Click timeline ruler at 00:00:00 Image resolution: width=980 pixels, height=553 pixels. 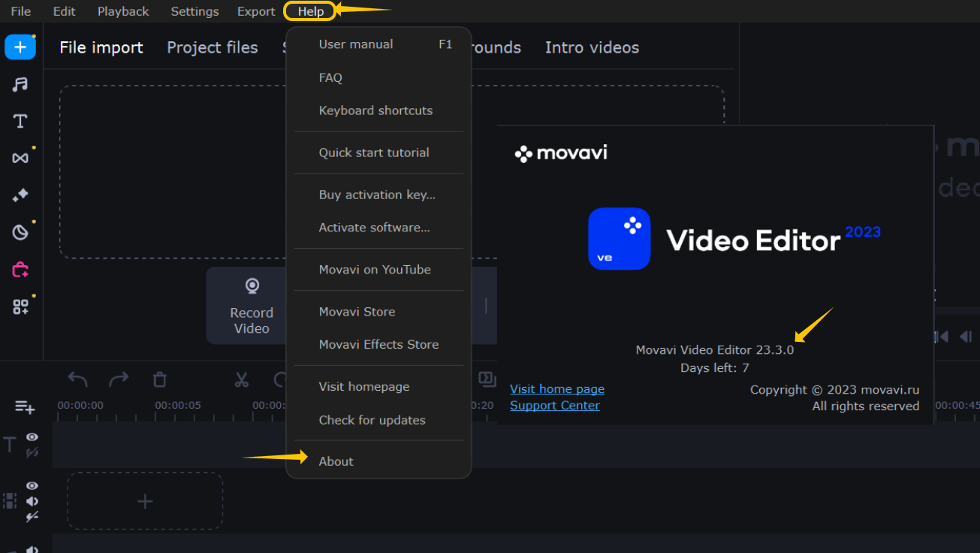click(80, 405)
